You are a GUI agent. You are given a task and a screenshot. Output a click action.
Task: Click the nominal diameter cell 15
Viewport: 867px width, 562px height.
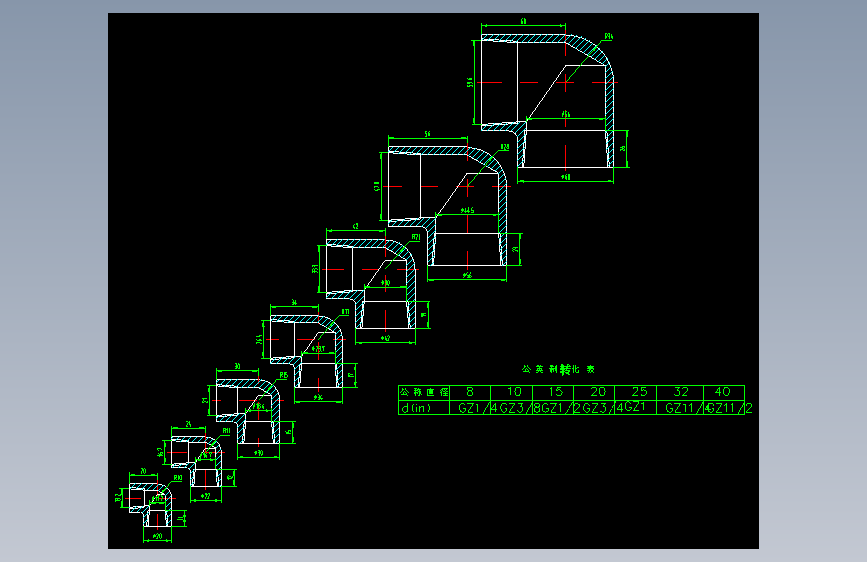tap(553, 392)
